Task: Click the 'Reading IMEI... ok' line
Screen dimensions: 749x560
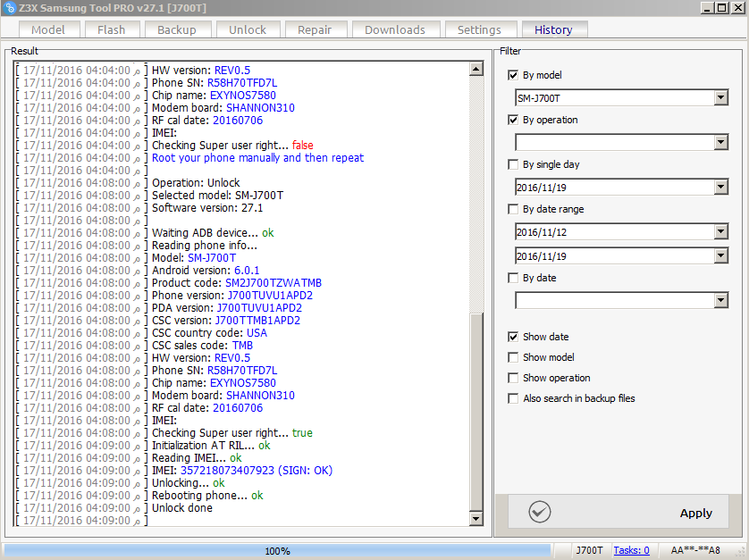Action: (197, 458)
